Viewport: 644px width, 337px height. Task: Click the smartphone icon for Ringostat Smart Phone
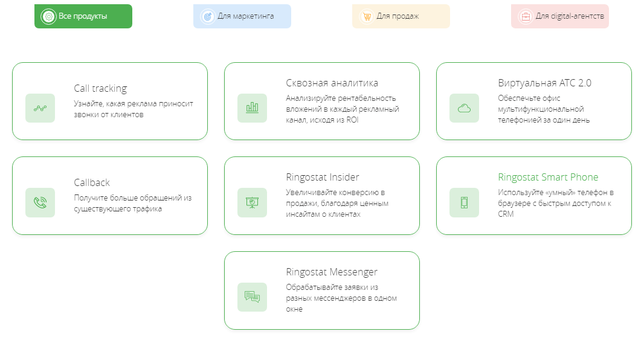click(x=464, y=202)
